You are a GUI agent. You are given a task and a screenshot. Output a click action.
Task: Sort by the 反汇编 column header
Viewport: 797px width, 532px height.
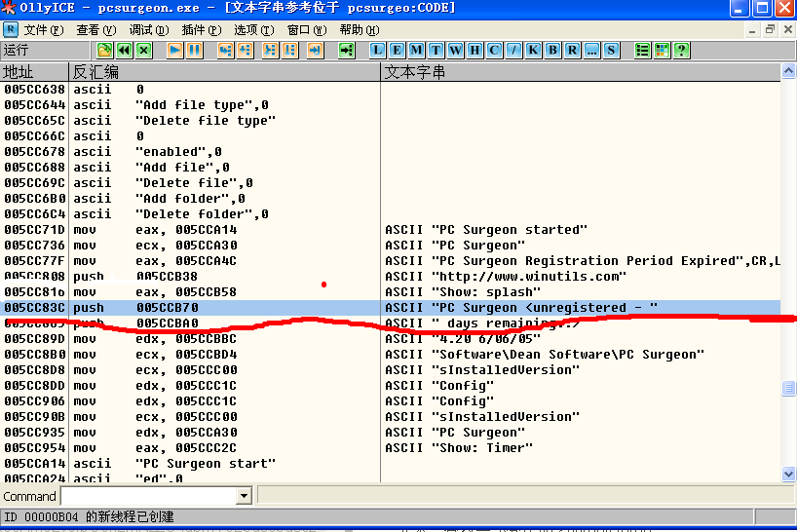click(225, 72)
